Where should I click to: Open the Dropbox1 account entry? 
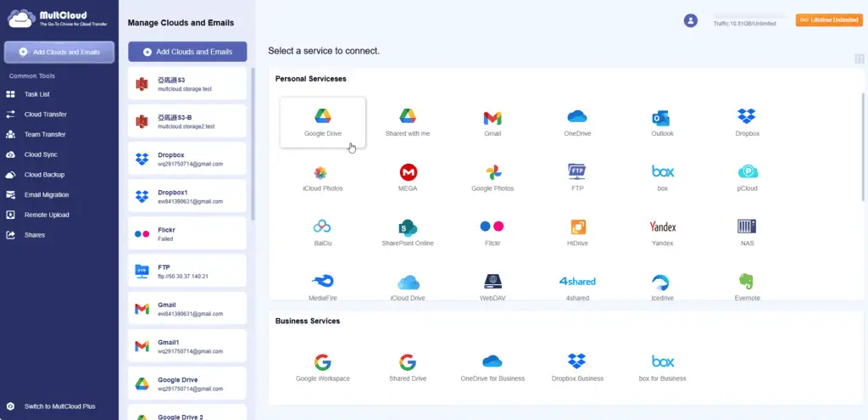pos(187,196)
